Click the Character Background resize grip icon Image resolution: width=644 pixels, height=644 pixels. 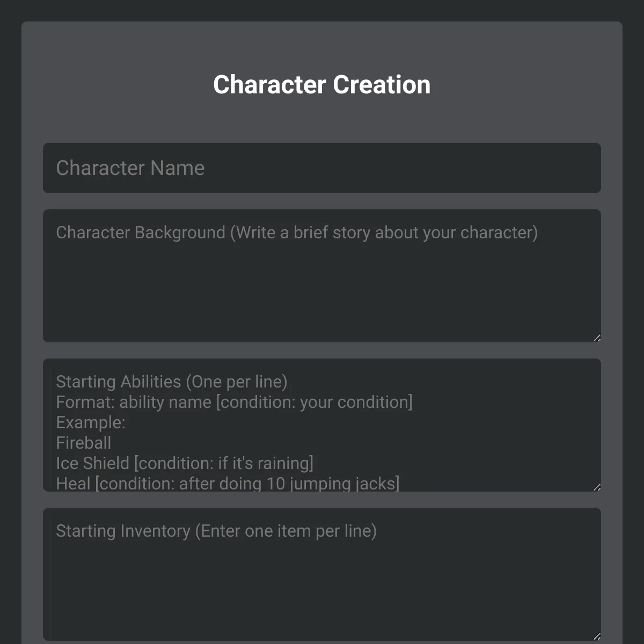coord(597,338)
